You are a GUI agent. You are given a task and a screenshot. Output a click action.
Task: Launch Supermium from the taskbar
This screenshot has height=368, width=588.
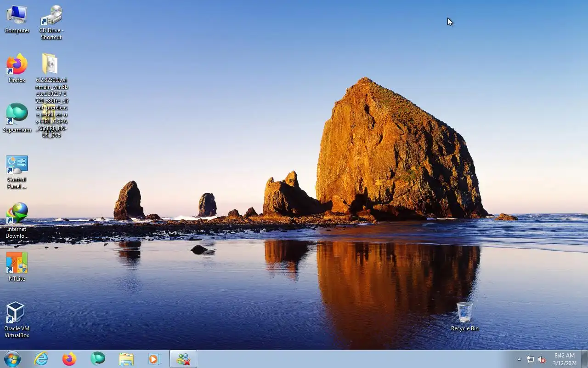pos(98,359)
